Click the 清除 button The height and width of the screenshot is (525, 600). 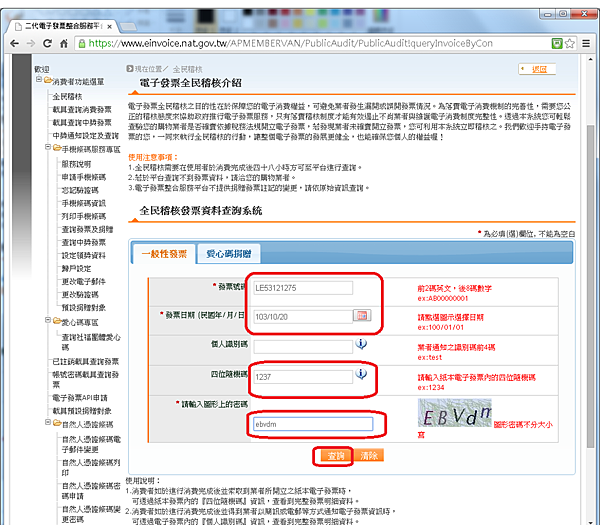click(369, 456)
